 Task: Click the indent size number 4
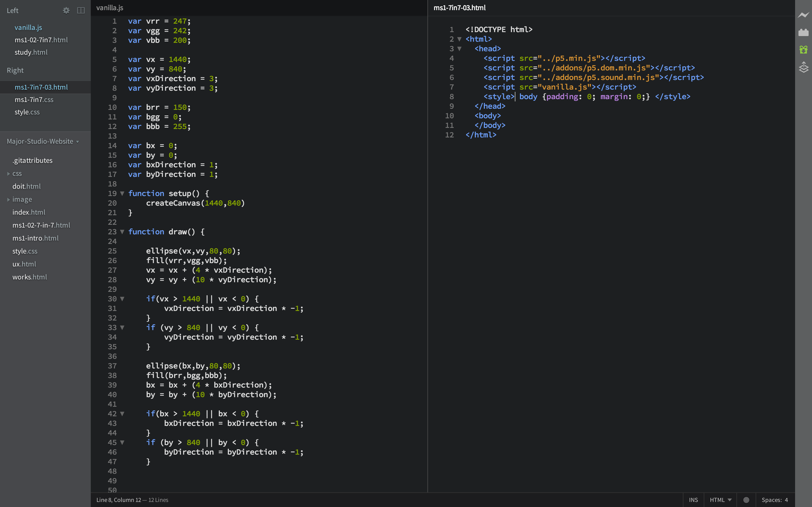click(786, 500)
